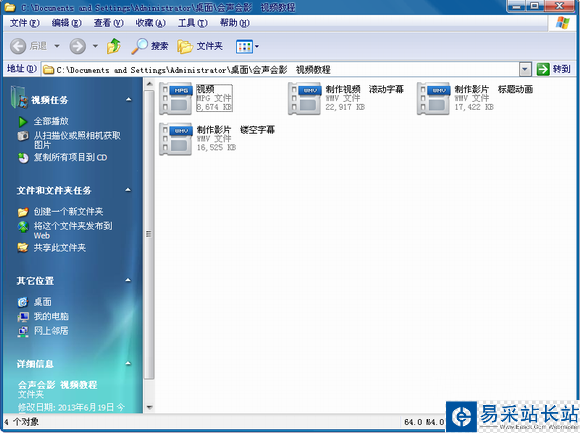Viewport: 580px width, 433px height.
Task: Open the 查看(V) menu
Action: [x=108, y=23]
